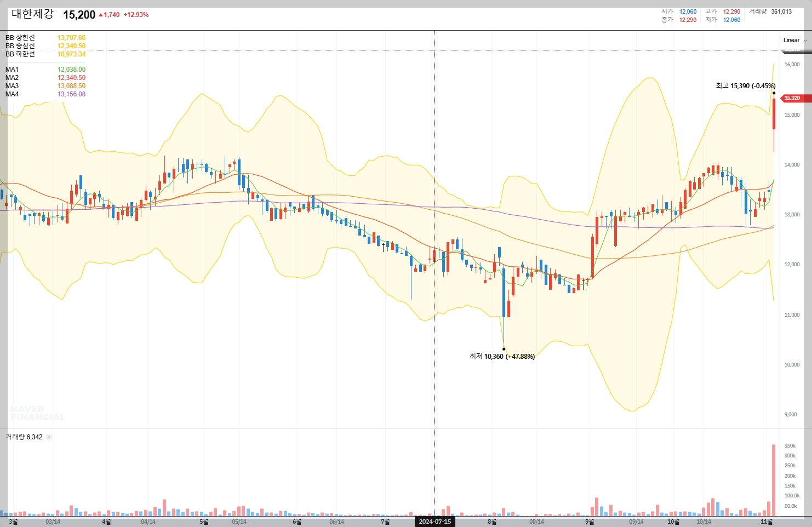Image resolution: width=812 pixels, height=527 pixels.
Task: Click the 종가 closing price label
Action: click(x=667, y=20)
